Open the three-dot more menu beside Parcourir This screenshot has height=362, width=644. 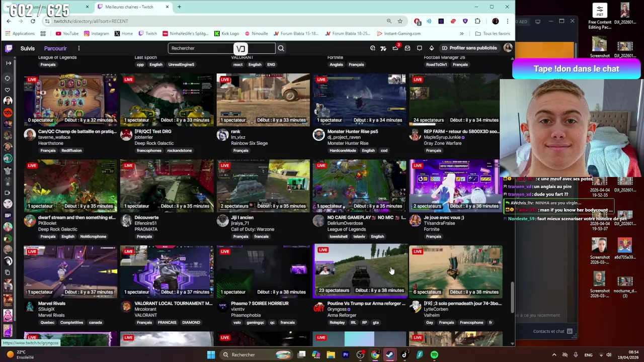[78, 48]
